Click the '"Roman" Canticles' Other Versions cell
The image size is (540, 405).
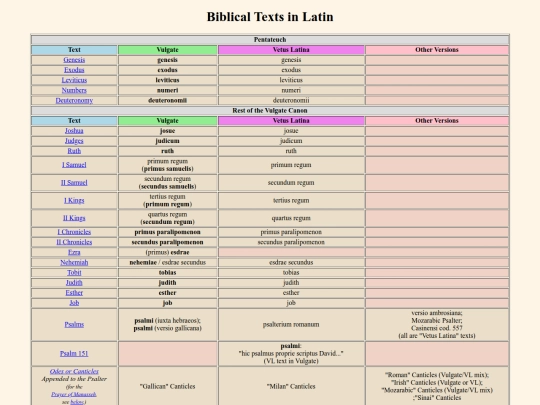click(437, 386)
